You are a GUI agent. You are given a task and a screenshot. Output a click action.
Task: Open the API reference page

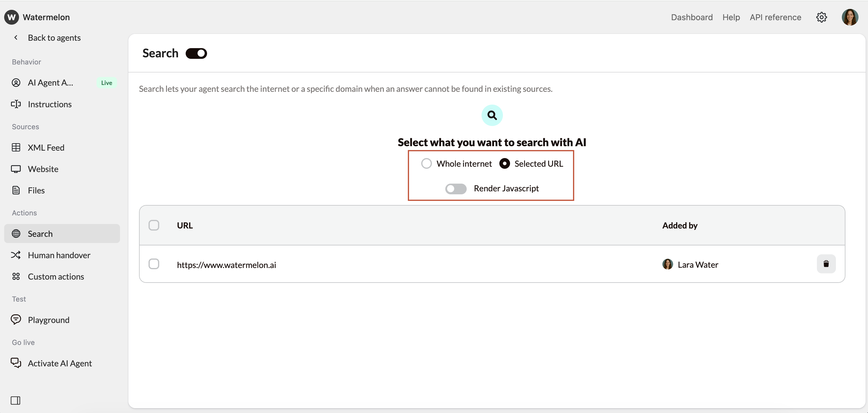(x=775, y=17)
